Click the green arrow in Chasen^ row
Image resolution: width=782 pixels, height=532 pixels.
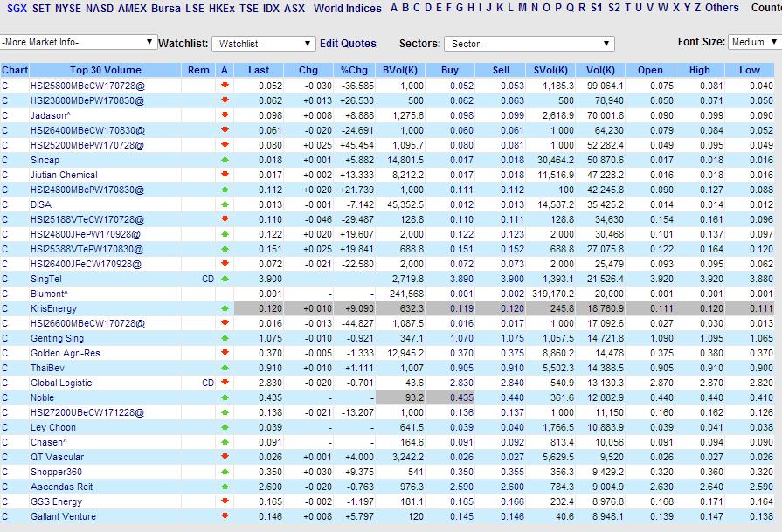(225, 442)
